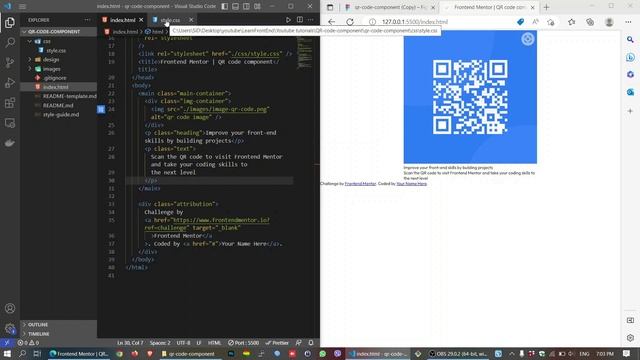Screen dimensions: 640x360
Task: Click the Your Name Here link on the page
Action: (x=411, y=184)
